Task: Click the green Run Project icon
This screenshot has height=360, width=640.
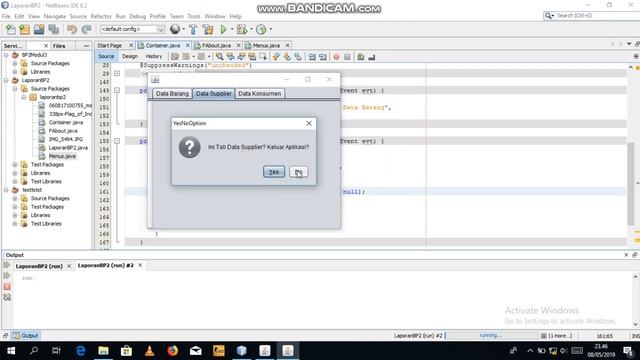Action: point(223,29)
